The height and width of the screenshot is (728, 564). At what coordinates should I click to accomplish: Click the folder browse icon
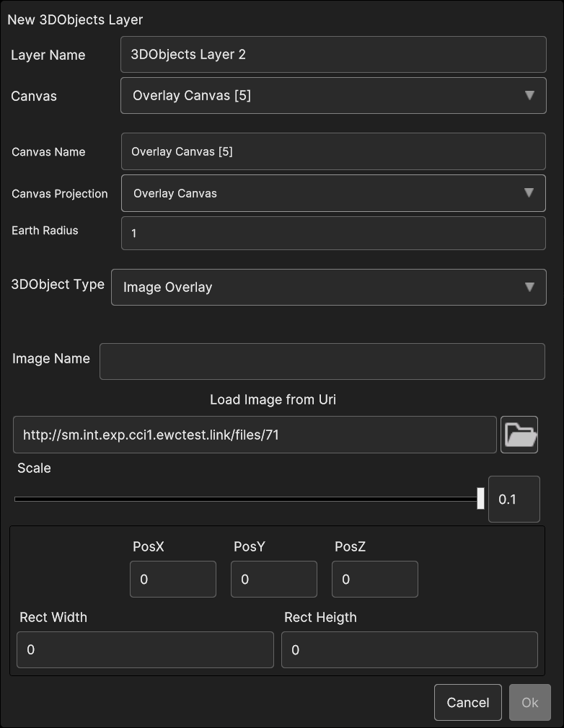tap(519, 435)
